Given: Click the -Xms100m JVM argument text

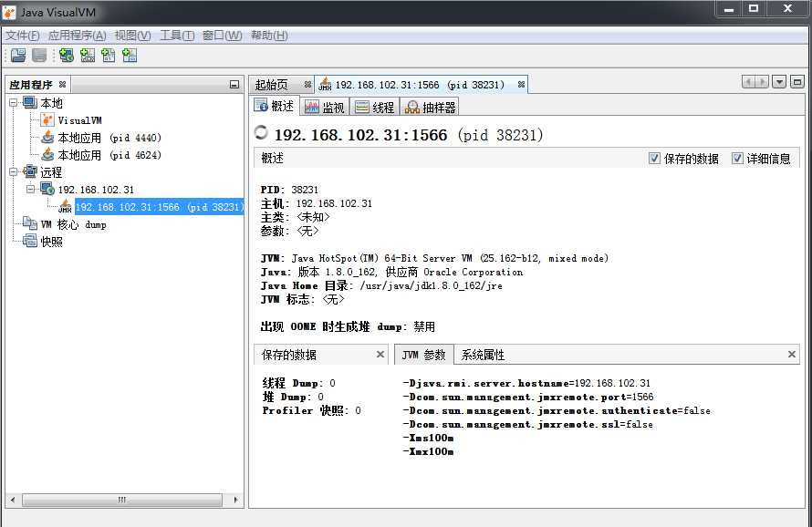Looking at the screenshot, I should click(x=428, y=438).
